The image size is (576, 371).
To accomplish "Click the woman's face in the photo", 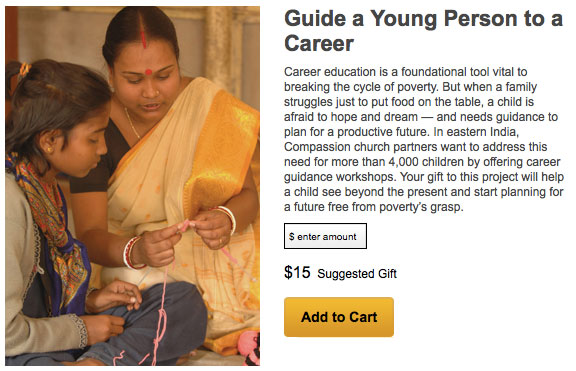I will [x=147, y=86].
